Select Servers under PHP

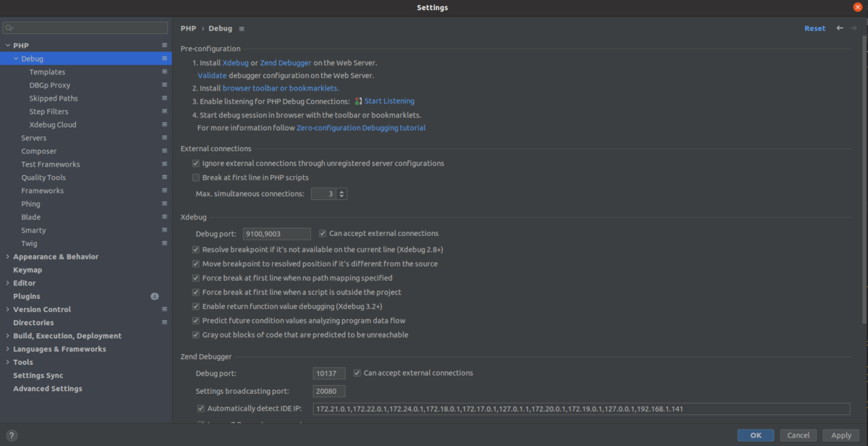[34, 138]
